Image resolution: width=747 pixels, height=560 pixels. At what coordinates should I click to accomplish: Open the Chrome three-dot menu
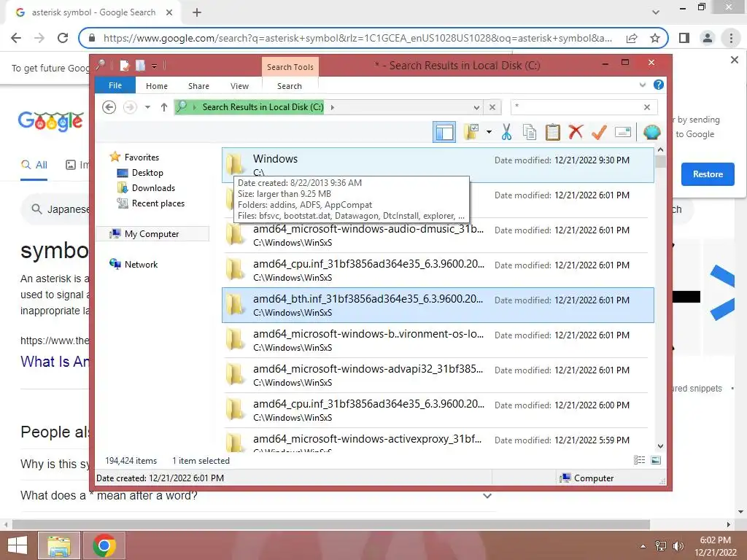click(731, 38)
